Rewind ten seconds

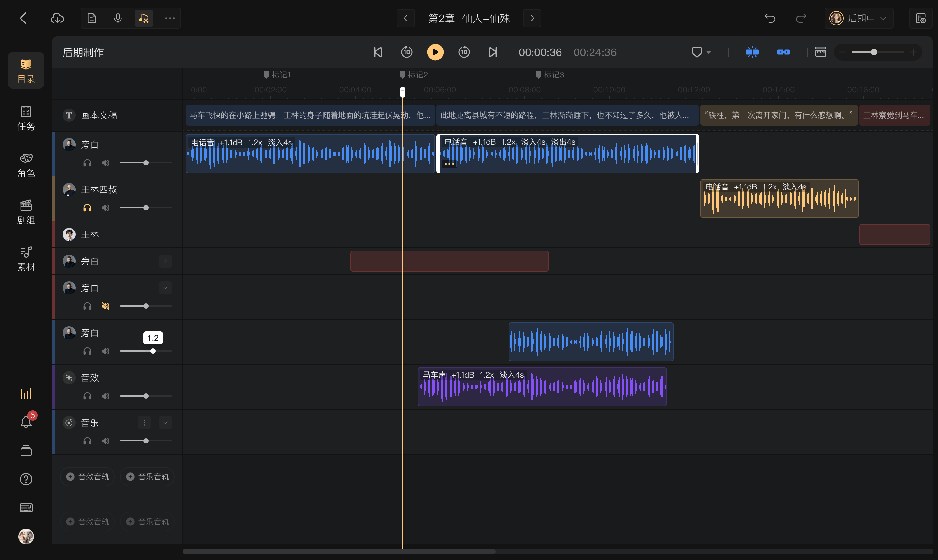coord(406,52)
